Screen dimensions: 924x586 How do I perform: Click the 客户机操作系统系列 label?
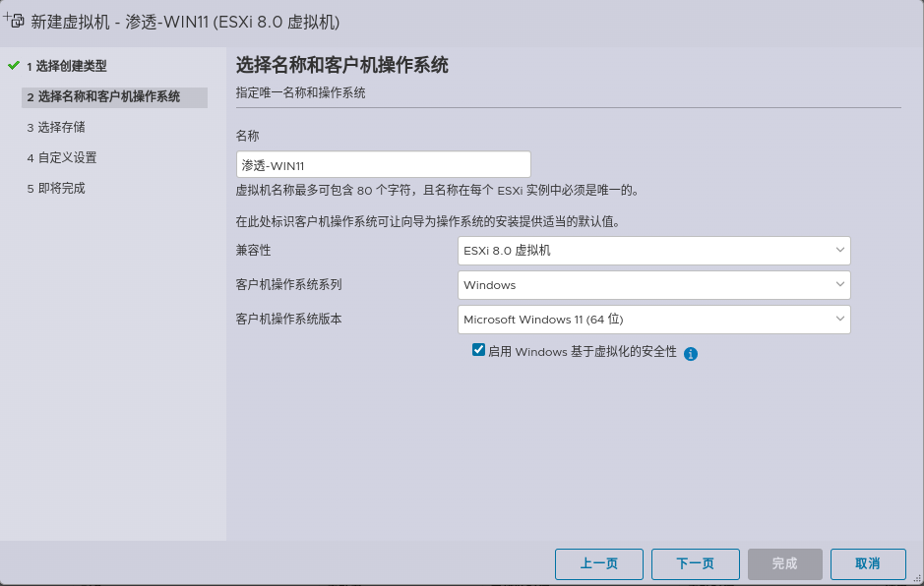coord(288,285)
